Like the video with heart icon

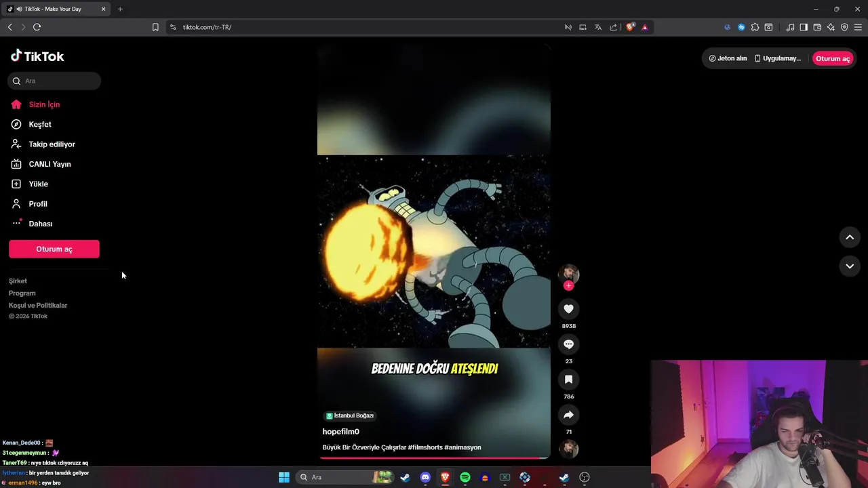pos(568,309)
